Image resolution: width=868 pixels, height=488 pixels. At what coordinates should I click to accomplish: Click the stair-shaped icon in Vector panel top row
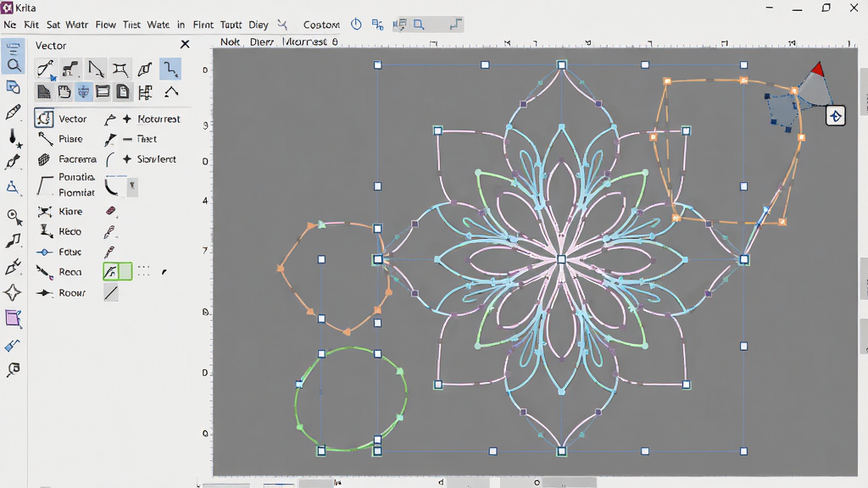click(70, 69)
